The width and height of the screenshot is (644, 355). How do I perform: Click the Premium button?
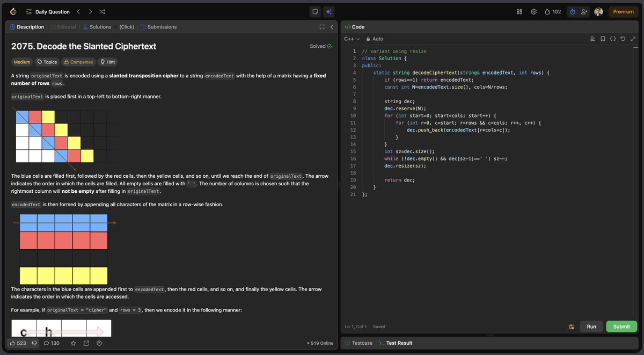[x=623, y=11]
